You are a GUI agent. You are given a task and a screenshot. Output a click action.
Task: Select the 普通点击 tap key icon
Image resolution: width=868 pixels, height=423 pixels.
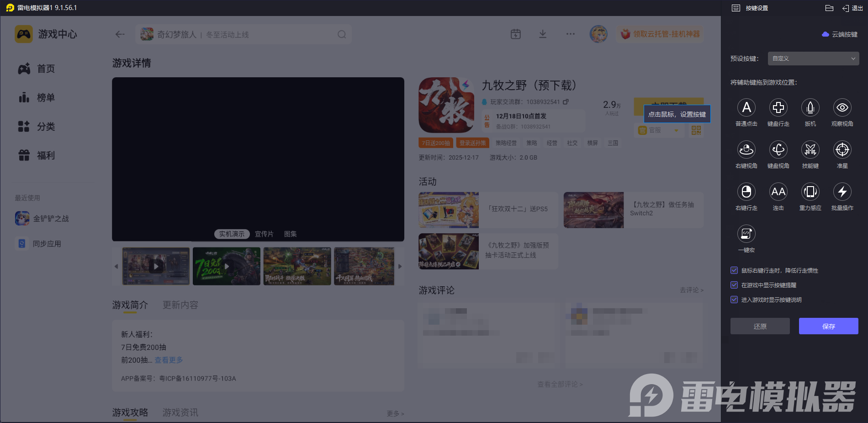coord(746,107)
